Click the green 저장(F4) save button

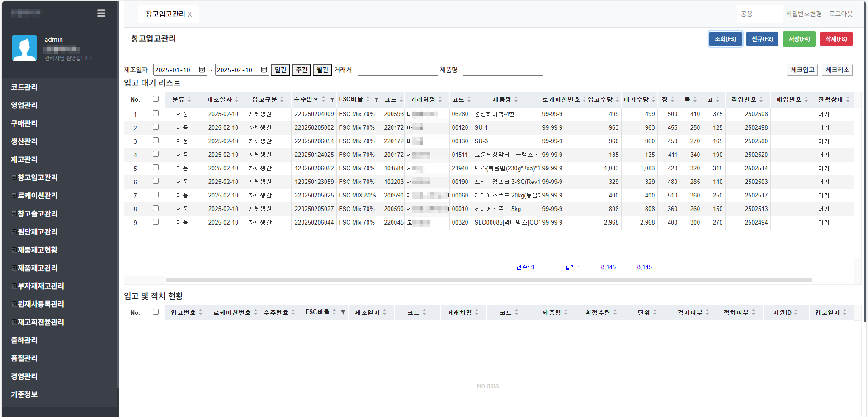coord(799,39)
